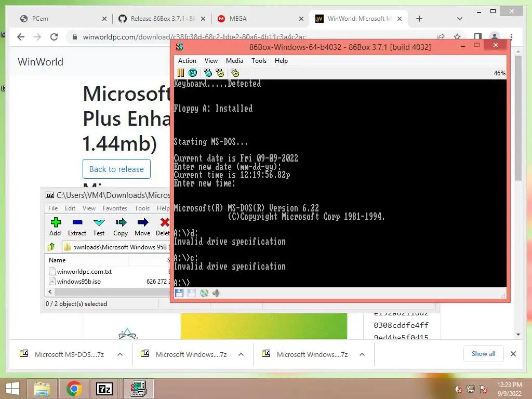The height and width of the screenshot is (399, 532).
Task: Click second floppy drive status icon
Action: click(192, 293)
